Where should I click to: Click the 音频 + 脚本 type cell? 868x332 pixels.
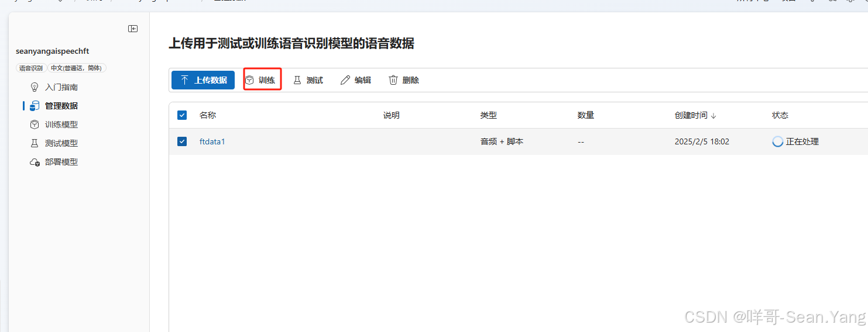[502, 141]
